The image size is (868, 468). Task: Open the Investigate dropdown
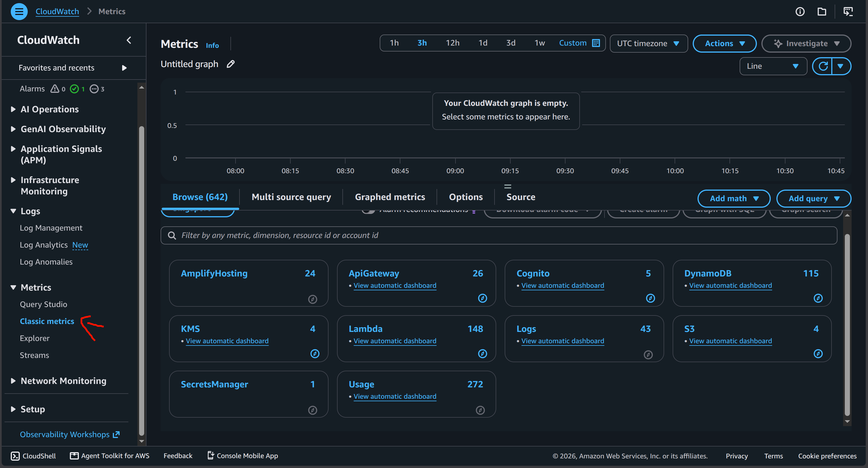click(x=806, y=44)
